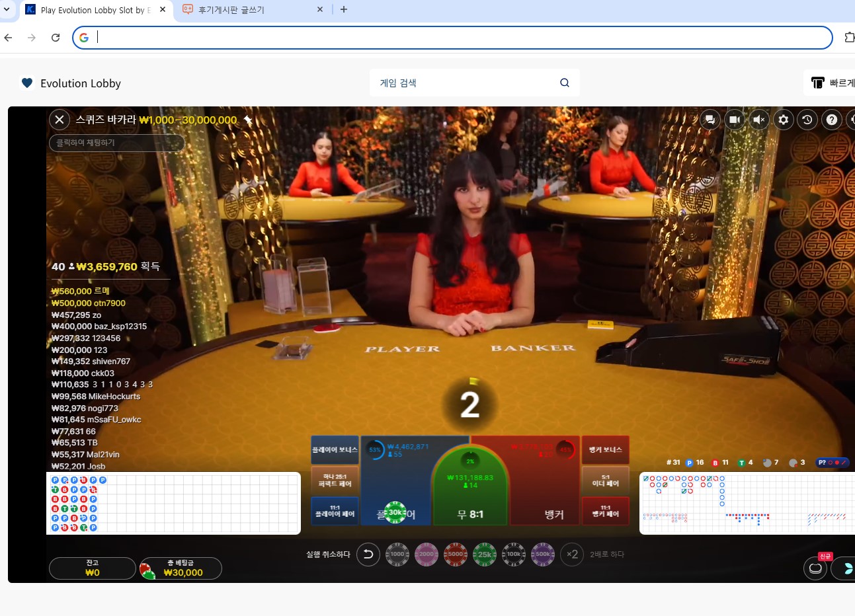Open bet history clock icon

(x=807, y=120)
